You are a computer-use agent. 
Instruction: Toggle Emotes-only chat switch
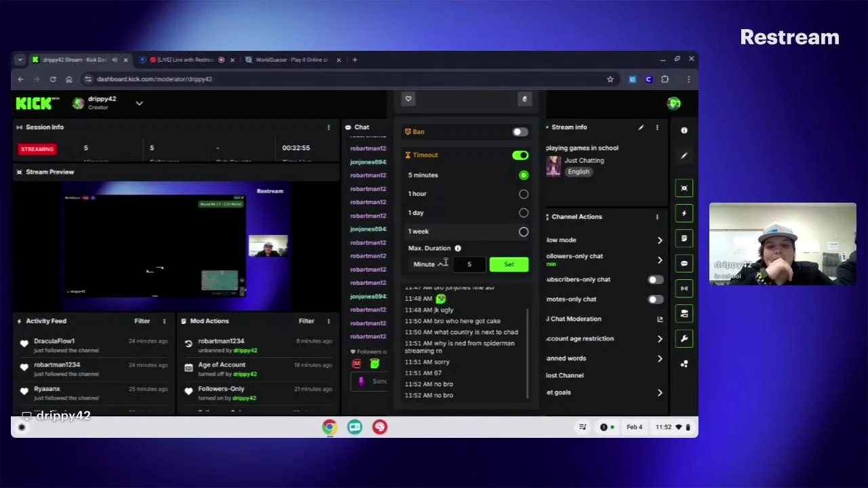click(655, 300)
